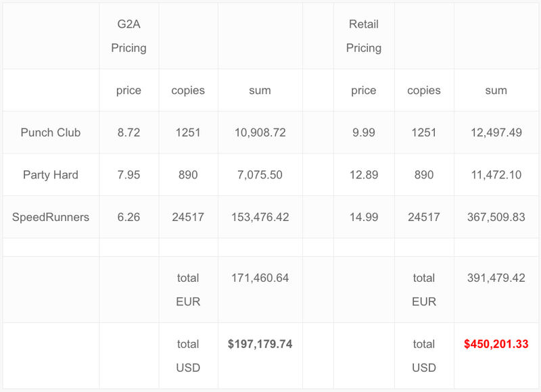Select retail price 9.99 cell

tap(364, 132)
